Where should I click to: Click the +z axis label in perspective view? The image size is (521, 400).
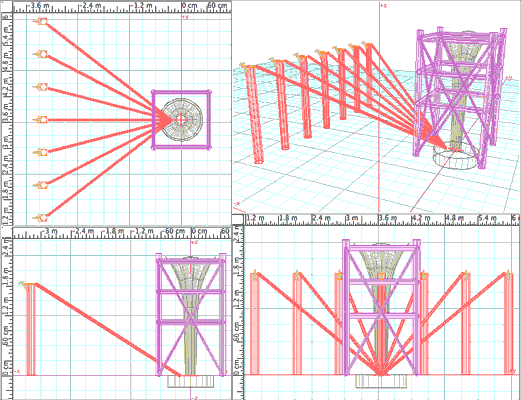coord(384,6)
